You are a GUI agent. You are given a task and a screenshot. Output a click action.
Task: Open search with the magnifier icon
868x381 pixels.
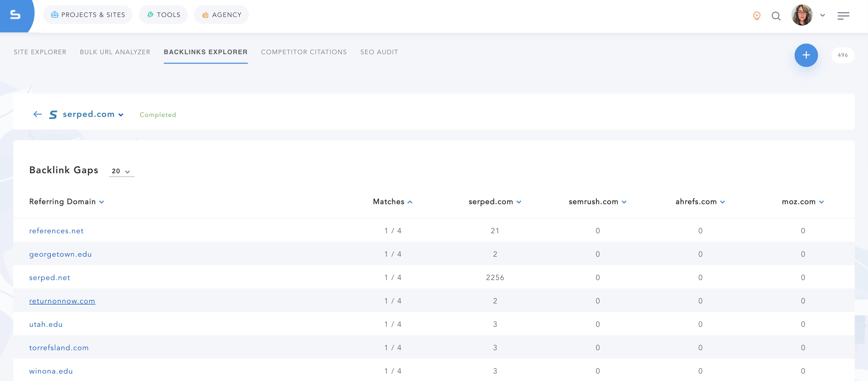776,16
